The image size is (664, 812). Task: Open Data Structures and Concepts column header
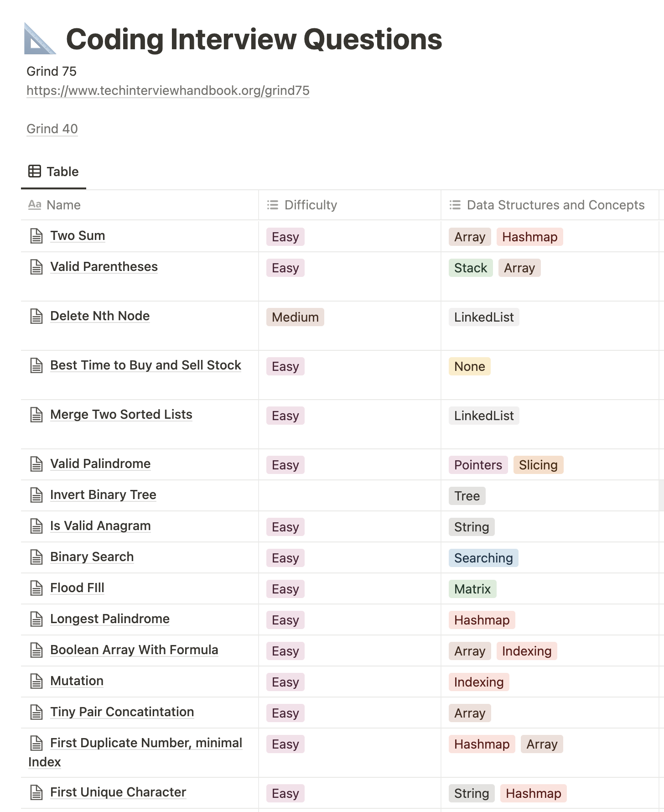550,205
